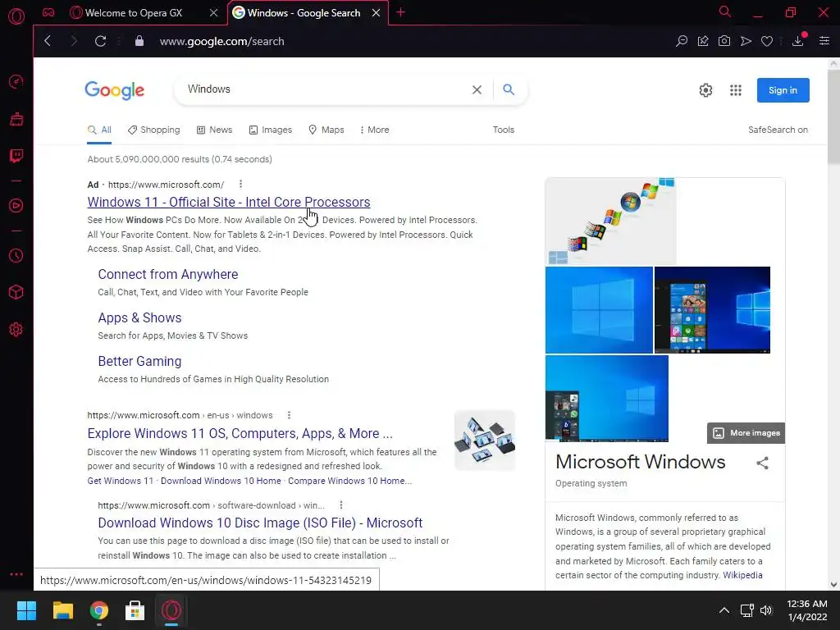Close the Welcome to Opera GX tab
The image size is (840, 630).
click(x=214, y=13)
